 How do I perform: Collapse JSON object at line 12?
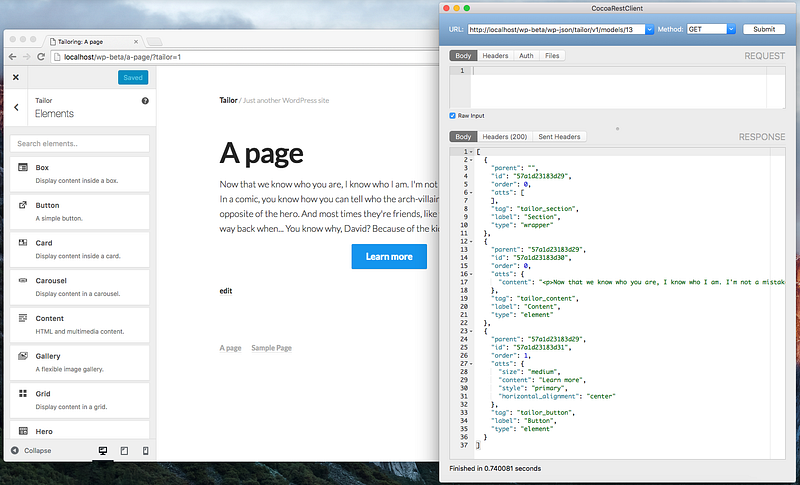471,242
